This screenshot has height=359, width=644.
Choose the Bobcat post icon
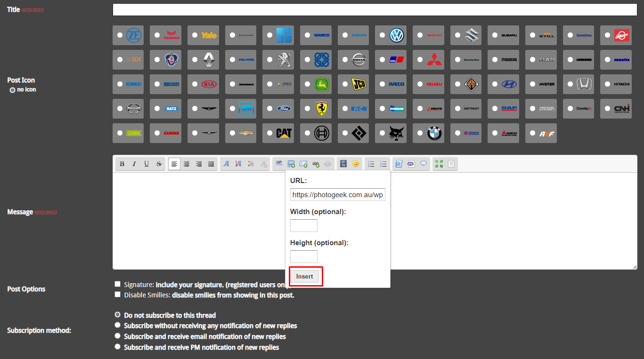[x=383, y=133]
